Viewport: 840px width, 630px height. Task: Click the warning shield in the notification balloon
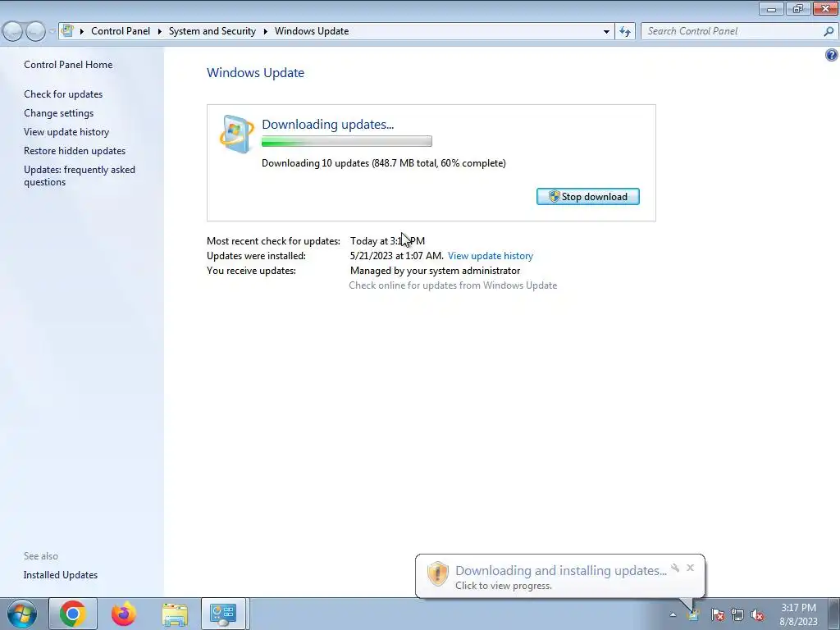[x=438, y=573]
